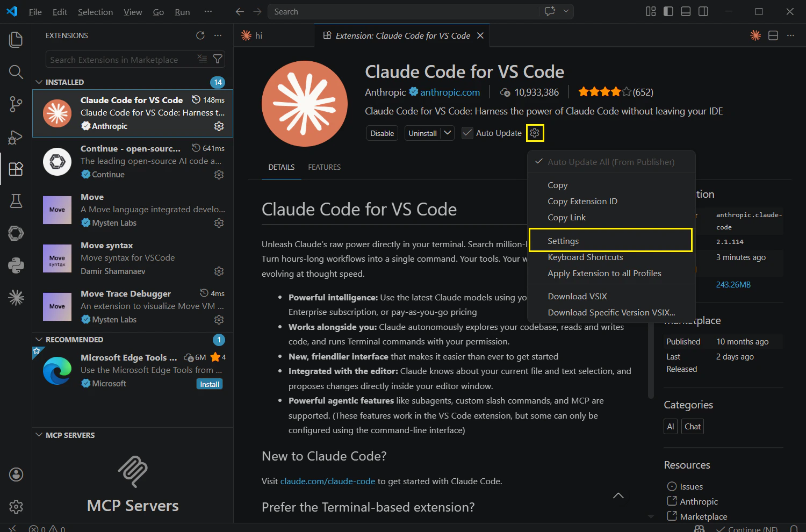Visit the claude.com/claude-code link
This screenshot has width=806, height=532.
[328, 481]
